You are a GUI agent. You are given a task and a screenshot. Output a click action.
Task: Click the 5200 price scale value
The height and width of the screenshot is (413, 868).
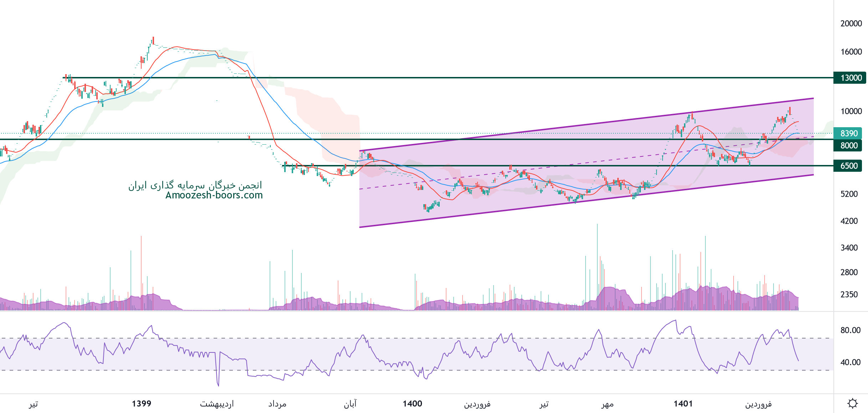(849, 194)
